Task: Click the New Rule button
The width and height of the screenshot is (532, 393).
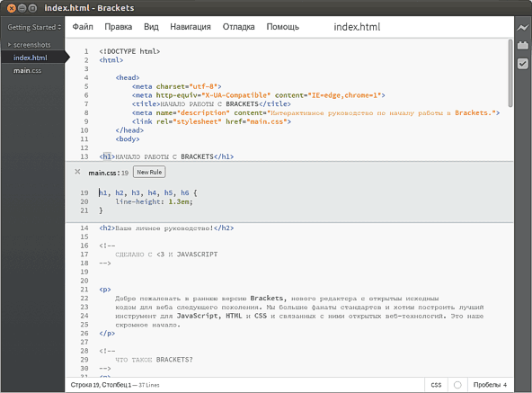Action: (149, 172)
